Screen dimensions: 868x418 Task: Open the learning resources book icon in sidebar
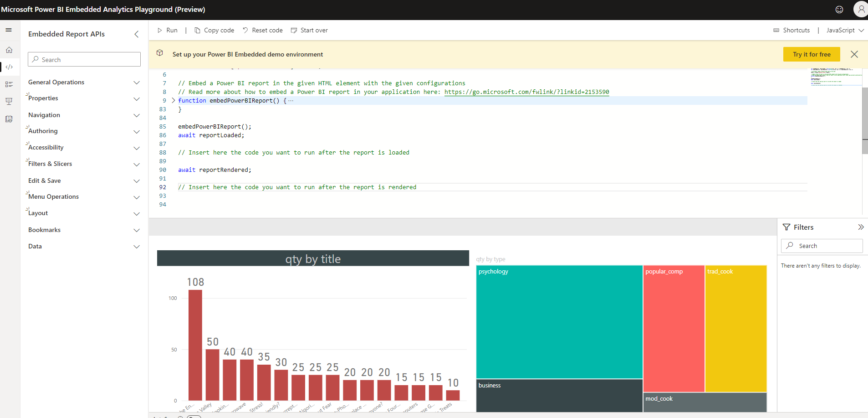point(9,119)
